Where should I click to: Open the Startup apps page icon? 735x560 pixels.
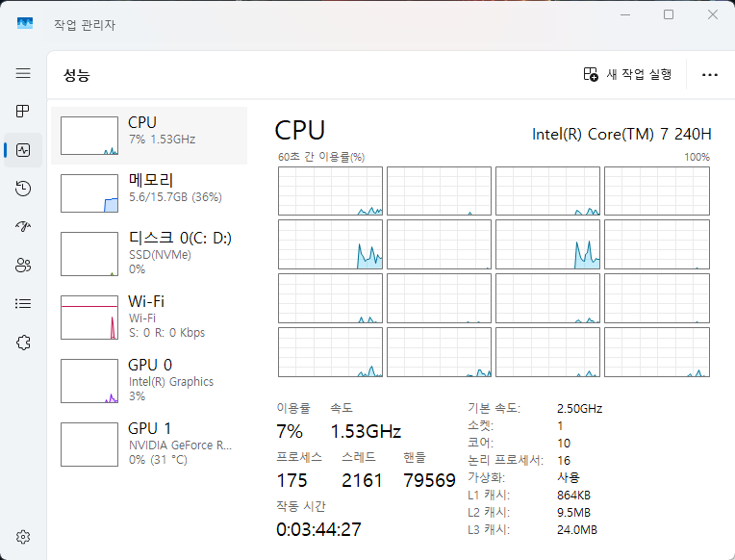tap(23, 227)
